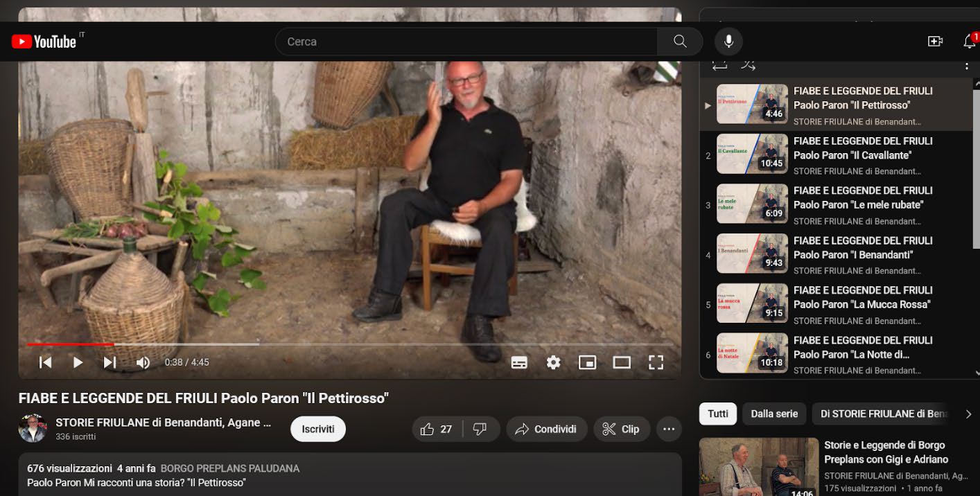Skip to the next video
Viewport: 980px width, 496px height.
point(110,362)
